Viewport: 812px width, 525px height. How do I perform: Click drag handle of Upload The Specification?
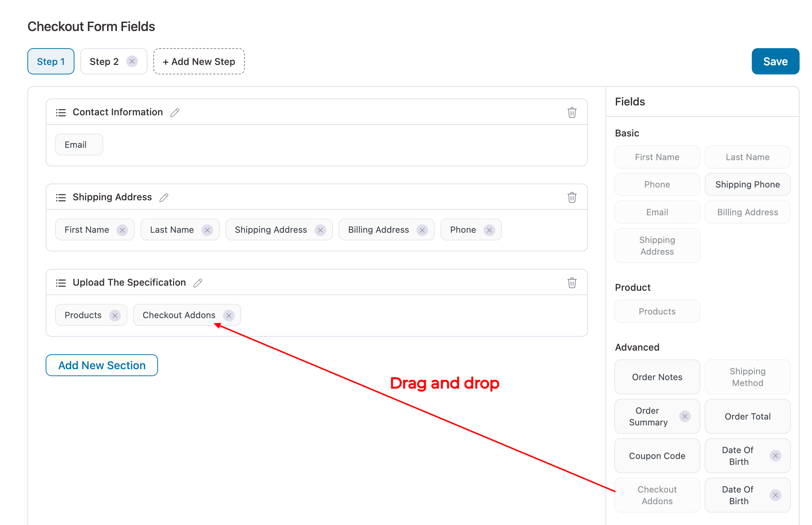[x=61, y=283]
